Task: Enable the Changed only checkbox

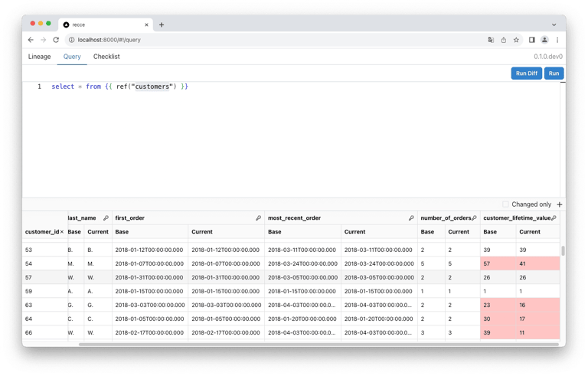Action: pyautogui.click(x=505, y=204)
